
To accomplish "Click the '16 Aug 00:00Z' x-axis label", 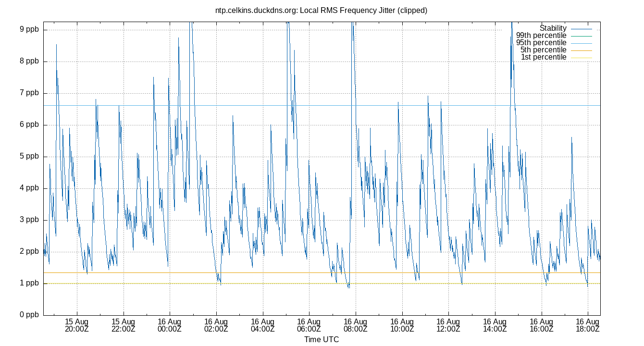I will click(170, 325).
